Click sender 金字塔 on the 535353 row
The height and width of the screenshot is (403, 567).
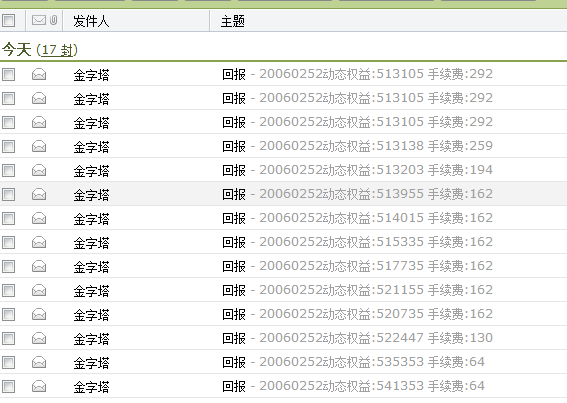point(91,363)
